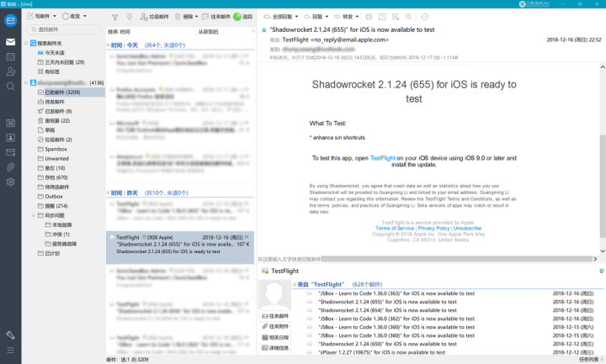Click the up-arrow pin icon in toolbar
Image resolution: width=606 pixels, height=364 pixels.
tap(130, 17)
